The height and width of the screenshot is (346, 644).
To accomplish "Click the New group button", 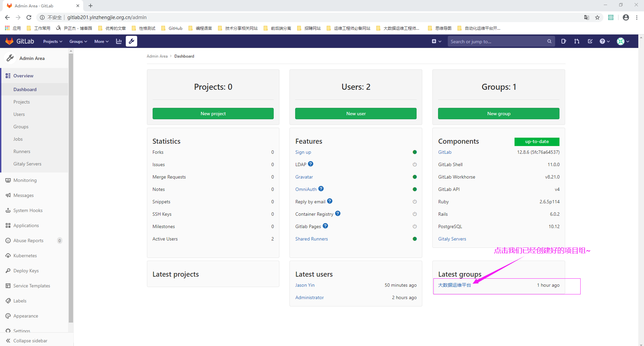I will 499,114.
